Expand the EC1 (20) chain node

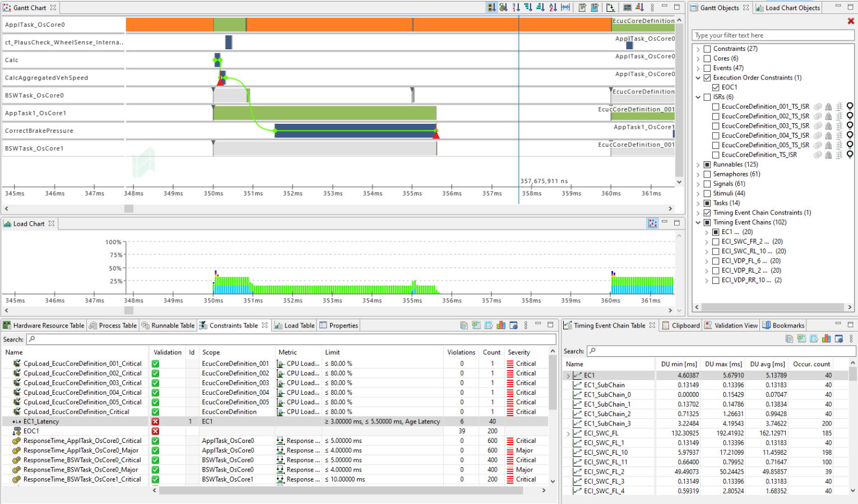click(707, 232)
